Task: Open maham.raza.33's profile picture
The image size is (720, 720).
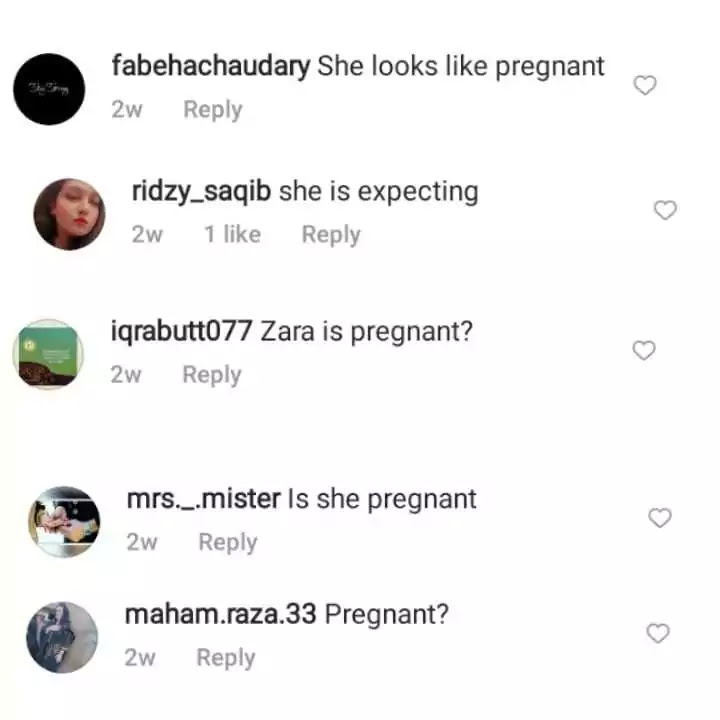Action: 62,637
